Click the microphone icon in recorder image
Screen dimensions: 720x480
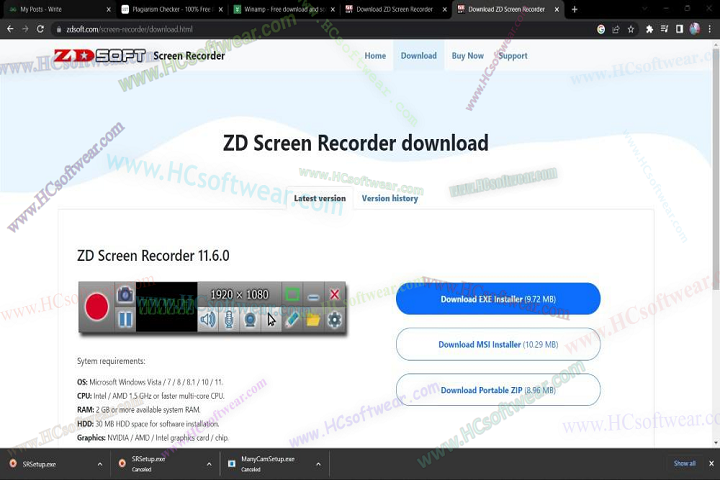point(229,319)
